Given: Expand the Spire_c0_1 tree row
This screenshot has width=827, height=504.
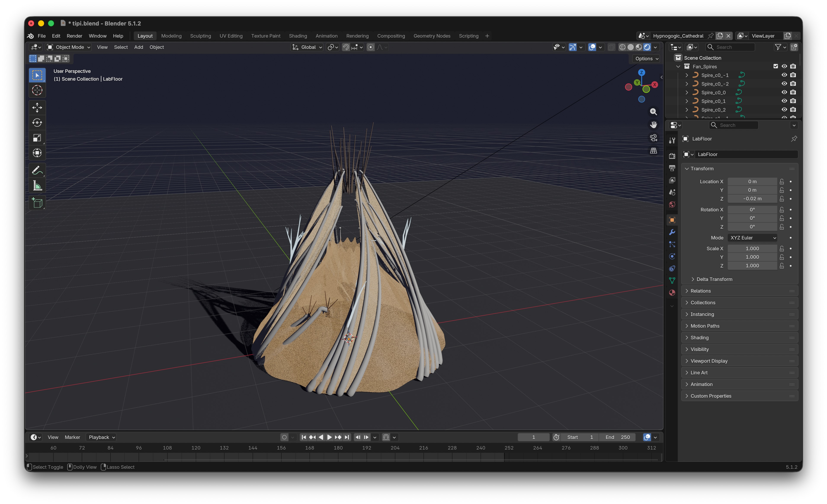Looking at the screenshot, I should tap(687, 101).
